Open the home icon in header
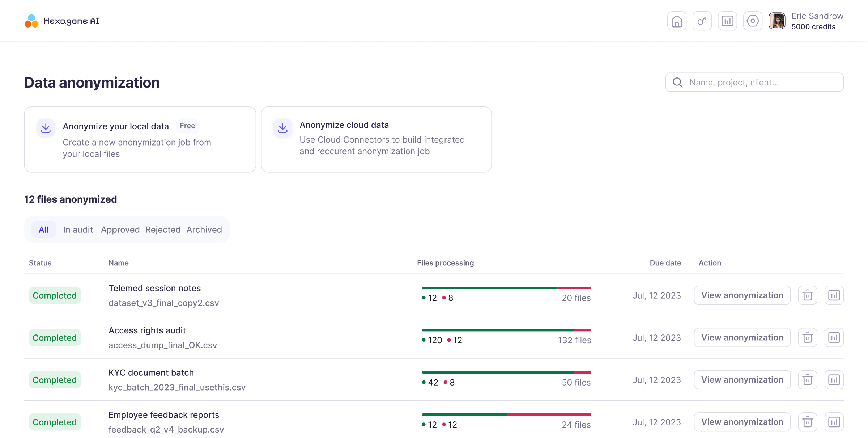This screenshot has height=438, width=868. tap(677, 21)
